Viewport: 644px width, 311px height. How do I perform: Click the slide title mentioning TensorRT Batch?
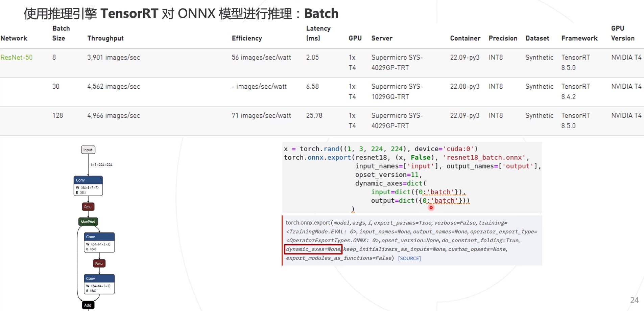(181, 14)
